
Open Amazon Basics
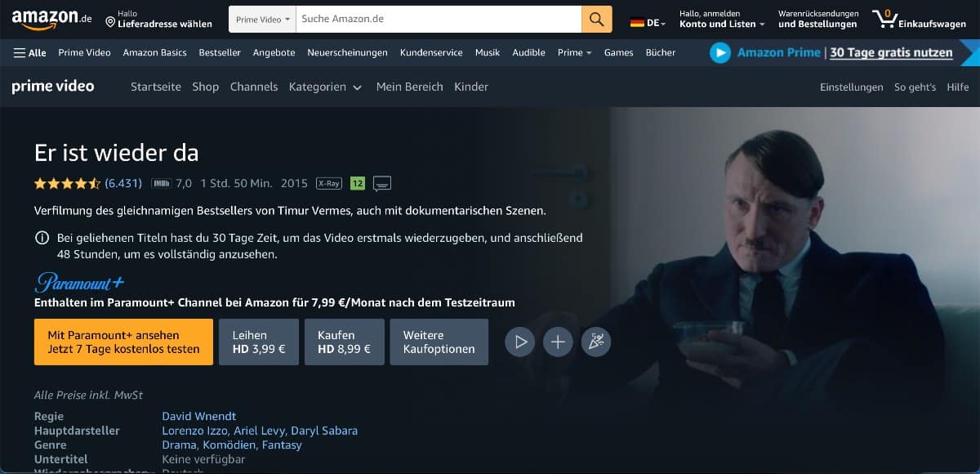point(154,52)
